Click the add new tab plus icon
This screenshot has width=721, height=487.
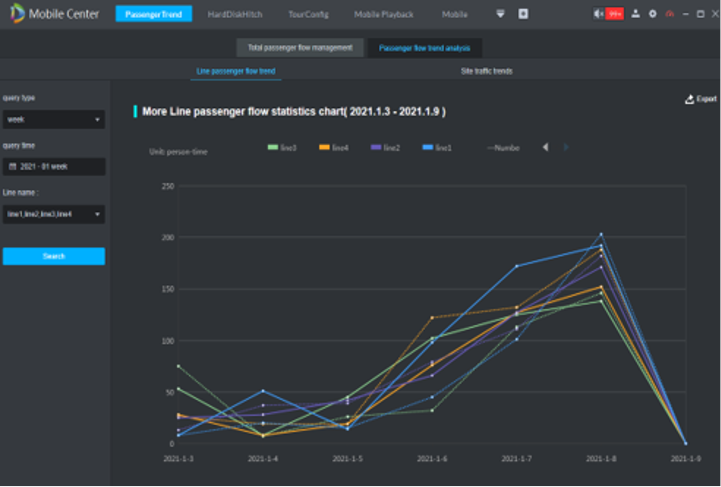click(523, 14)
